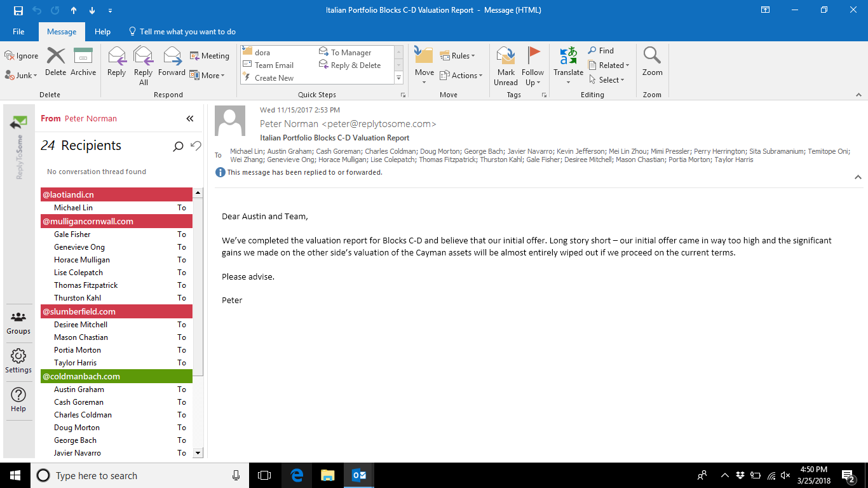Click the sender profile picture placeholder

(230, 121)
